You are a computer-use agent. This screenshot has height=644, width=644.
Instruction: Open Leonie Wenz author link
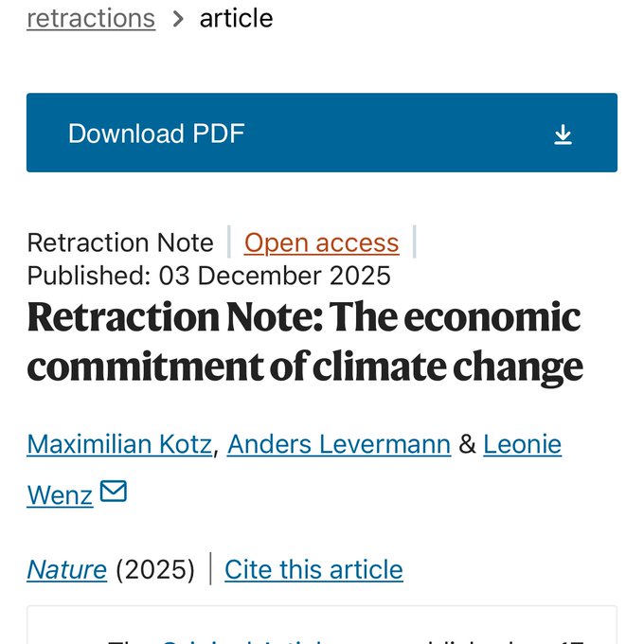pyautogui.click(x=522, y=443)
